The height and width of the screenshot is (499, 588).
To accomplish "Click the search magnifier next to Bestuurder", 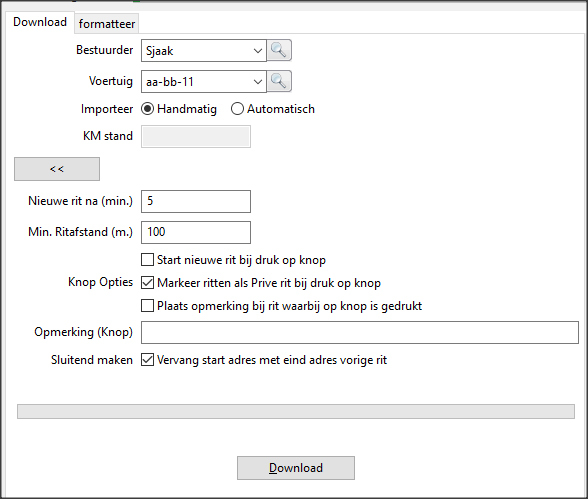I will point(279,50).
